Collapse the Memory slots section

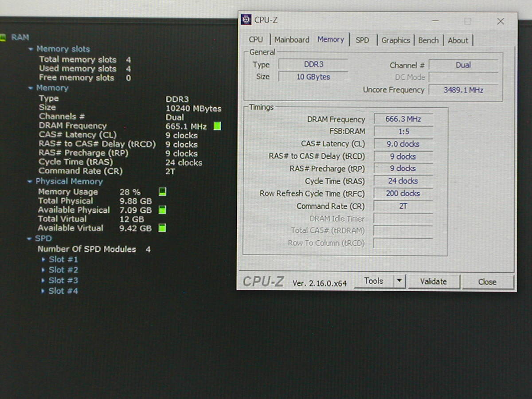tap(31, 49)
